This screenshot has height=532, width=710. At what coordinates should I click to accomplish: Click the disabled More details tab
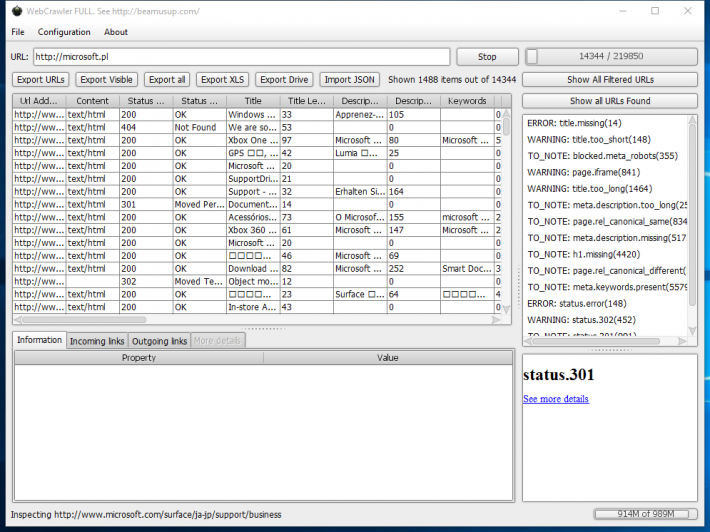(218, 341)
